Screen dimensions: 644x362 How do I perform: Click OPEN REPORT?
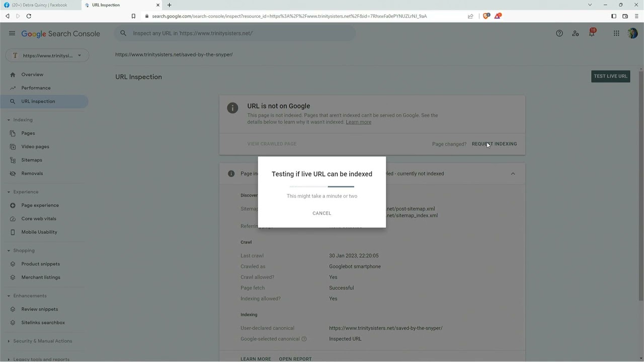pyautogui.click(x=295, y=359)
